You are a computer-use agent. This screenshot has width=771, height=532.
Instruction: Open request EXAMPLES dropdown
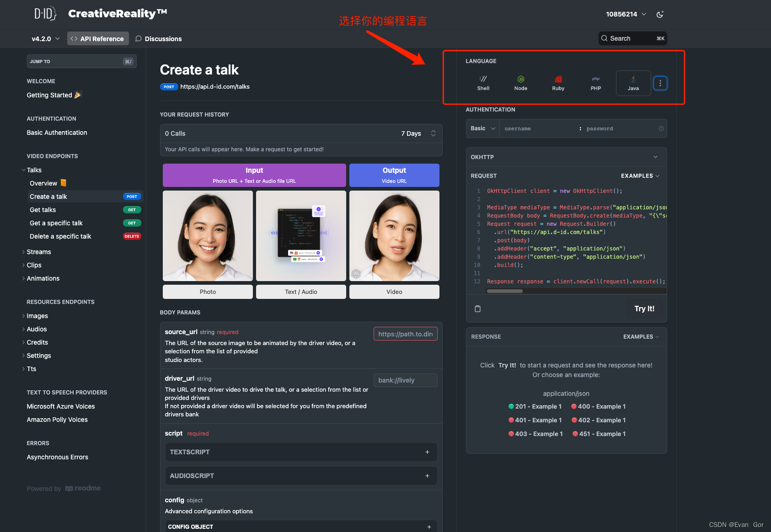pyautogui.click(x=640, y=176)
